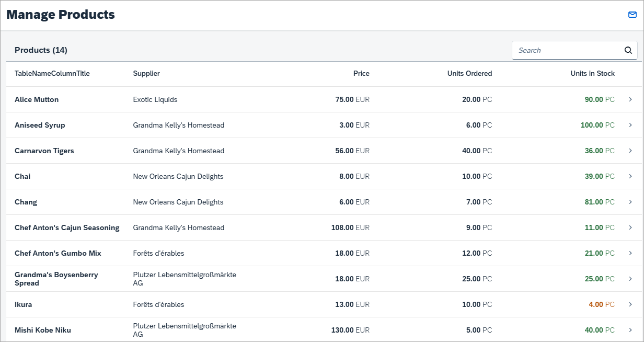Open Aniseed Syrup details arrow
This screenshot has height=342, width=644.
click(630, 125)
